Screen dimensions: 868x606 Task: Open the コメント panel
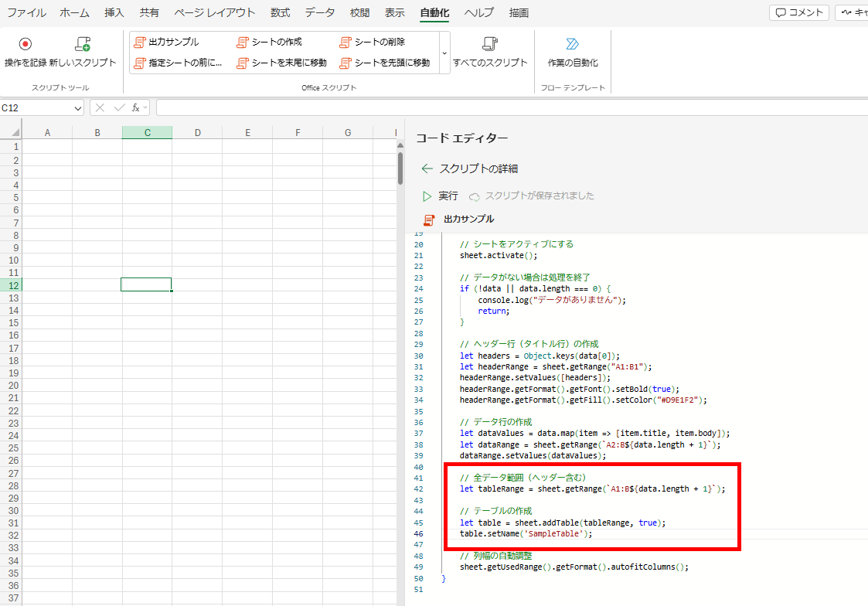tap(798, 12)
